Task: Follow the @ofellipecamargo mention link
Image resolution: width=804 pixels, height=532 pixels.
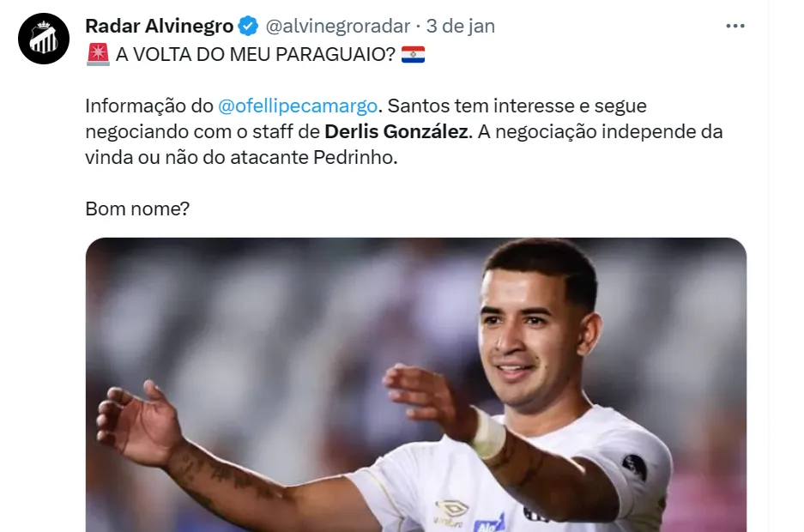Action: pos(298,106)
